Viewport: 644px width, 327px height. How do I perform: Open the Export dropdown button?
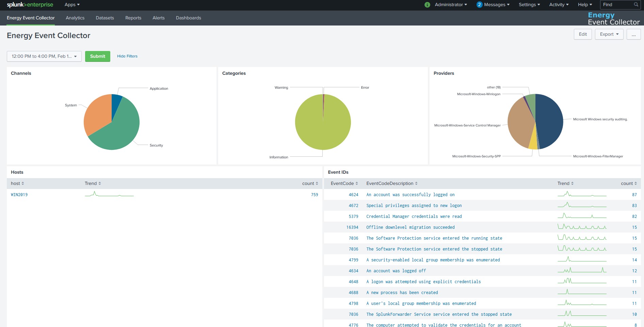(609, 34)
